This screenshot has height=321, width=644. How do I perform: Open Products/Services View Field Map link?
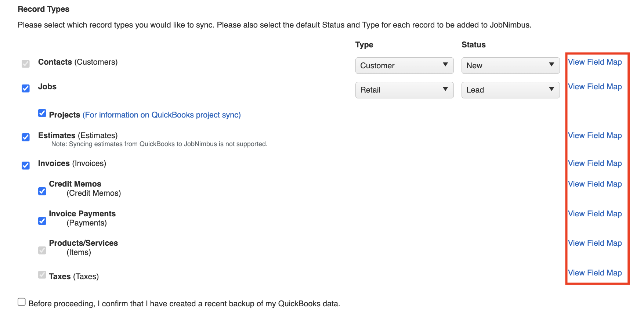pos(595,243)
